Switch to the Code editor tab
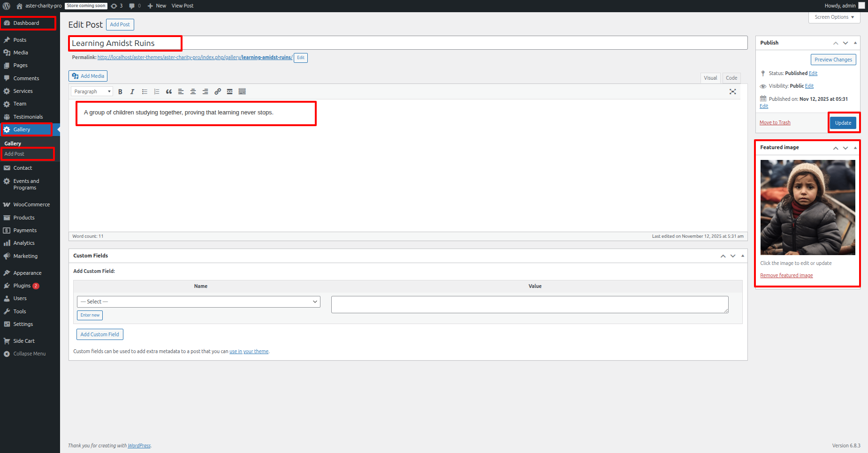The height and width of the screenshot is (453, 868). [731, 78]
